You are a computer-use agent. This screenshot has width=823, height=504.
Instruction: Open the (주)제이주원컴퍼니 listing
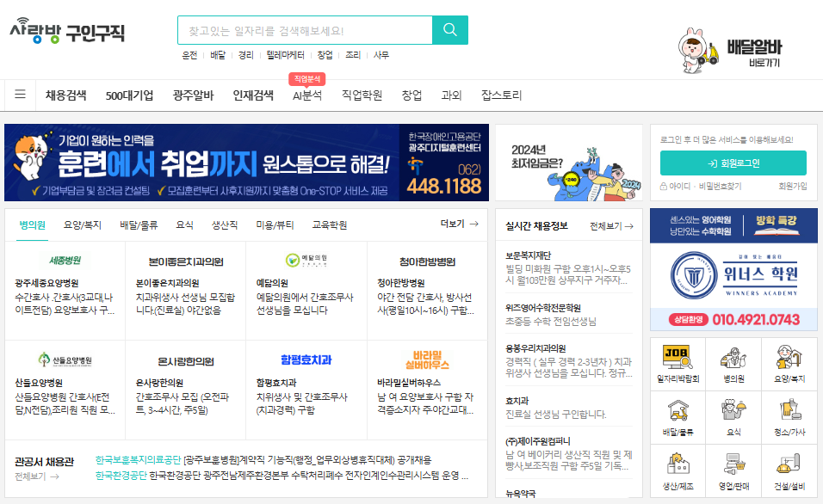[x=568, y=453]
